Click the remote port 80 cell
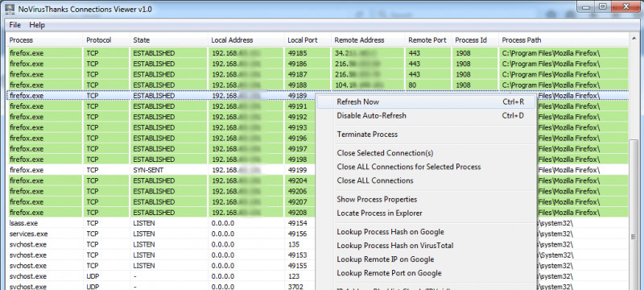The image size is (644, 290). [428, 85]
